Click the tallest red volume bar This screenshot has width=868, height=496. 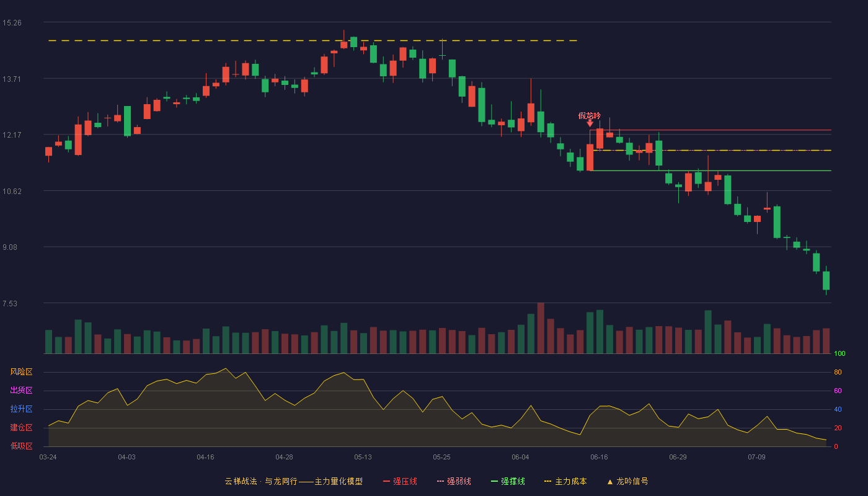541,328
